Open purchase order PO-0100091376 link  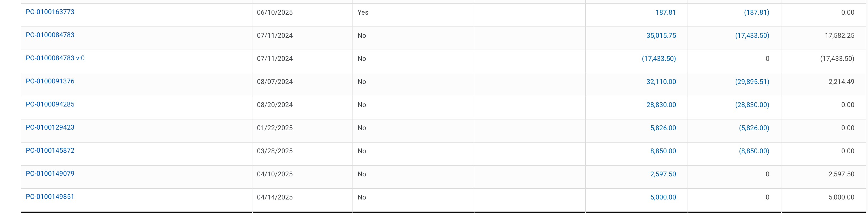tap(50, 81)
